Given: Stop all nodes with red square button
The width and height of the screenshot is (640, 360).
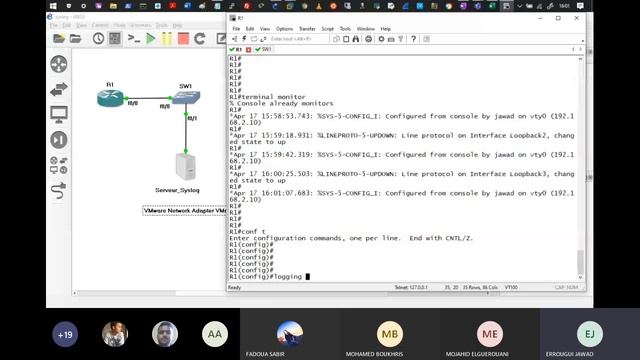Looking at the screenshot, I should [183, 38].
